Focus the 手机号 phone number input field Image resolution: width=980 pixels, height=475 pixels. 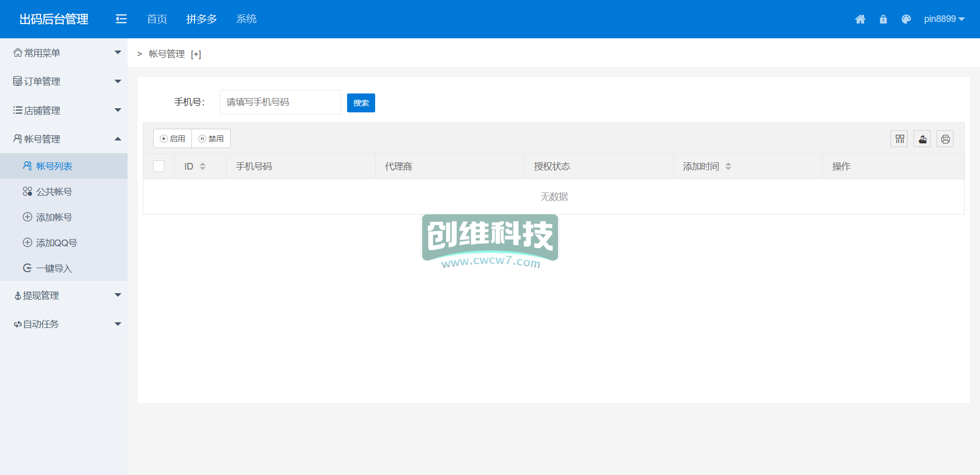280,102
